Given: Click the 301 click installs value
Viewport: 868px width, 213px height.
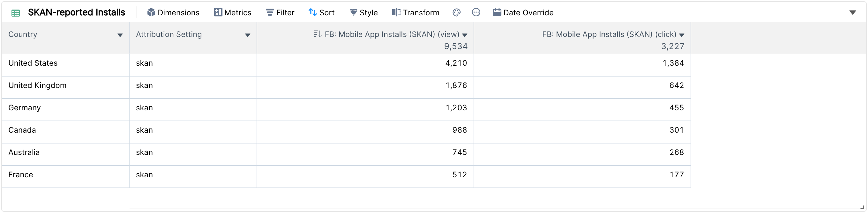Looking at the screenshot, I should click(677, 130).
